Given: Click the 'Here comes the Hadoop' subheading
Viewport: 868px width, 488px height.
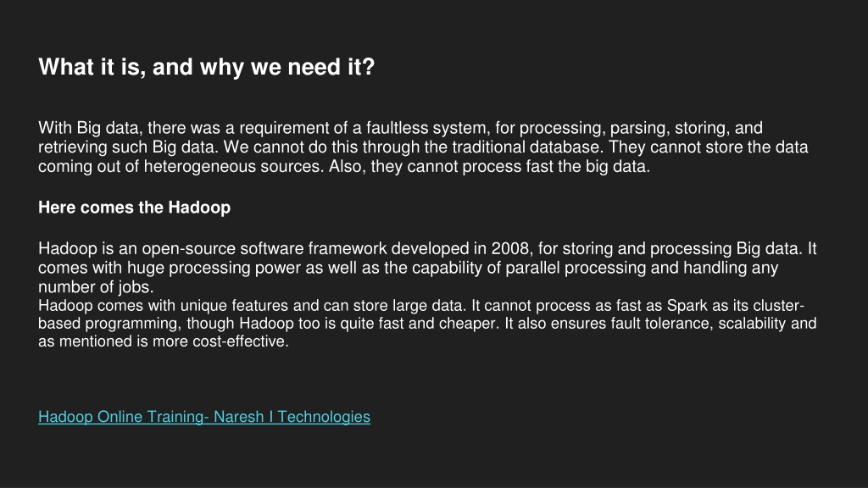Looking at the screenshot, I should pos(135,208).
